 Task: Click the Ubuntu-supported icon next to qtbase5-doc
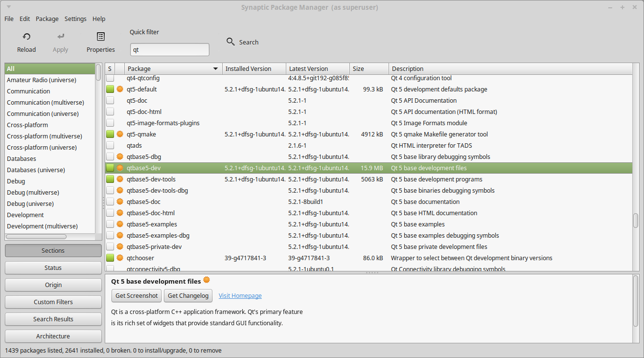pos(120,202)
